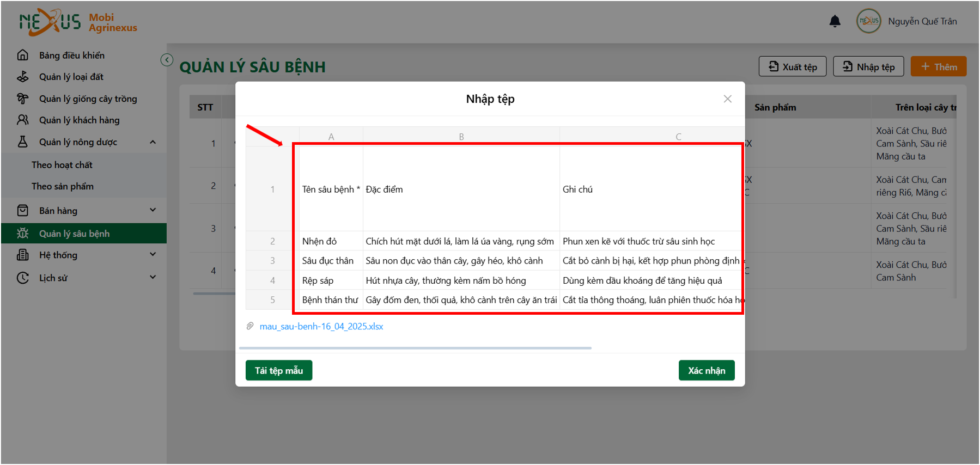Close the Nhập tệp dialog
This screenshot has width=980, height=465.
pos(727,99)
